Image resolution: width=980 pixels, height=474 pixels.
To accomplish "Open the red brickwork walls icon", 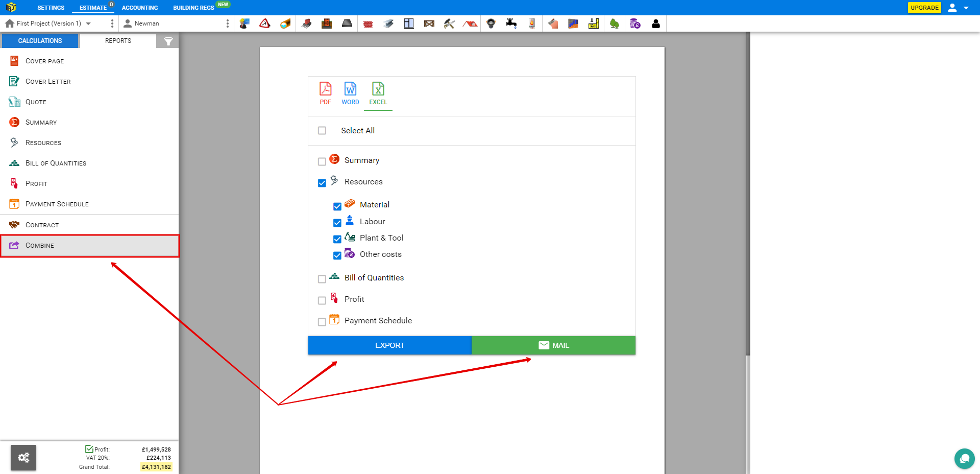I will pos(368,23).
